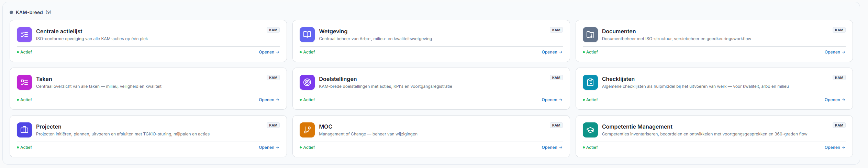
Task: Click the Doelstellingen target icon
Action: click(307, 82)
